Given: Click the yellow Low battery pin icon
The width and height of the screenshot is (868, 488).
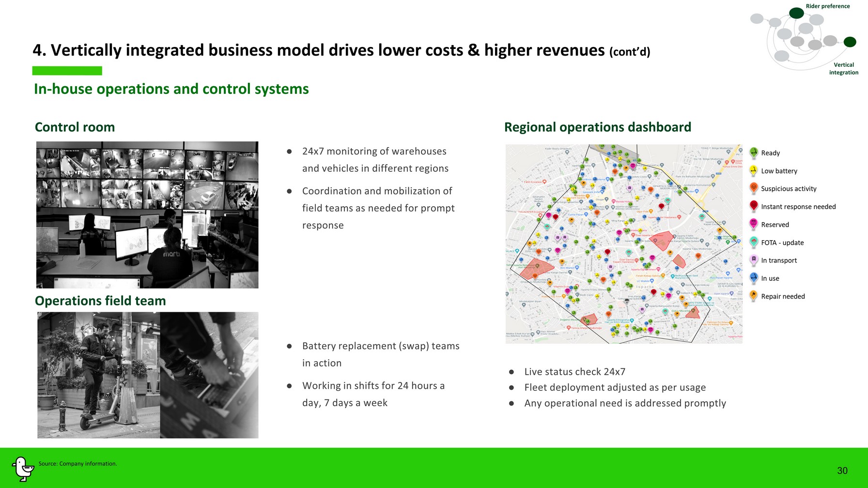Looking at the screenshot, I should (x=754, y=170).
